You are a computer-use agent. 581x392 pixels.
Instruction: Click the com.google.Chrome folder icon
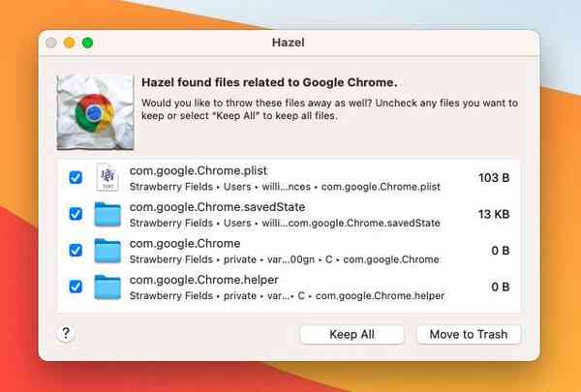(x=107, y=251)
